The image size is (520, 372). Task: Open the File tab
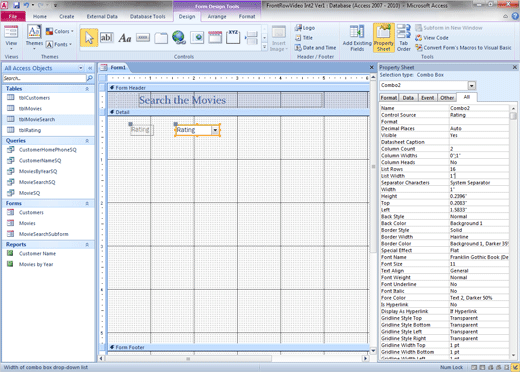[x=13, y=16]
